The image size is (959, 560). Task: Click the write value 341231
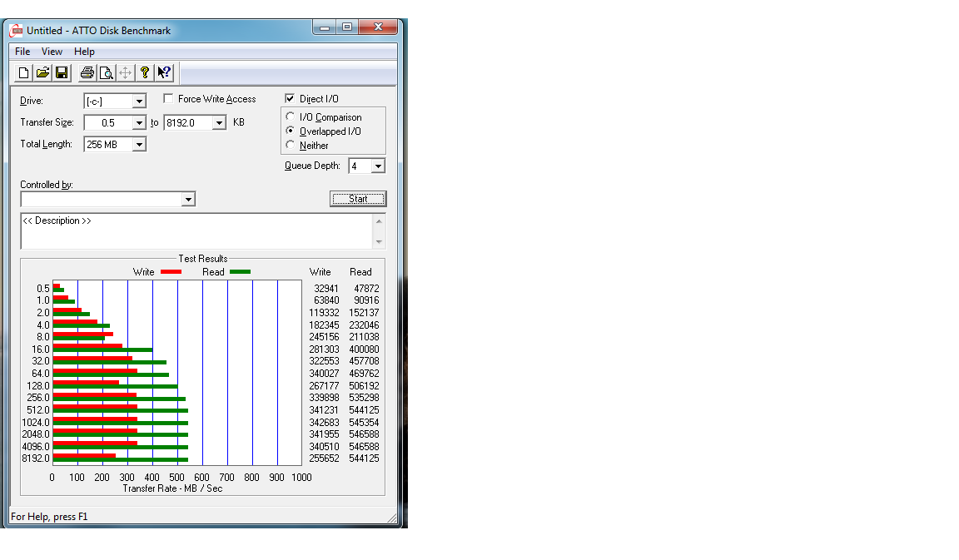pos(324,410)
